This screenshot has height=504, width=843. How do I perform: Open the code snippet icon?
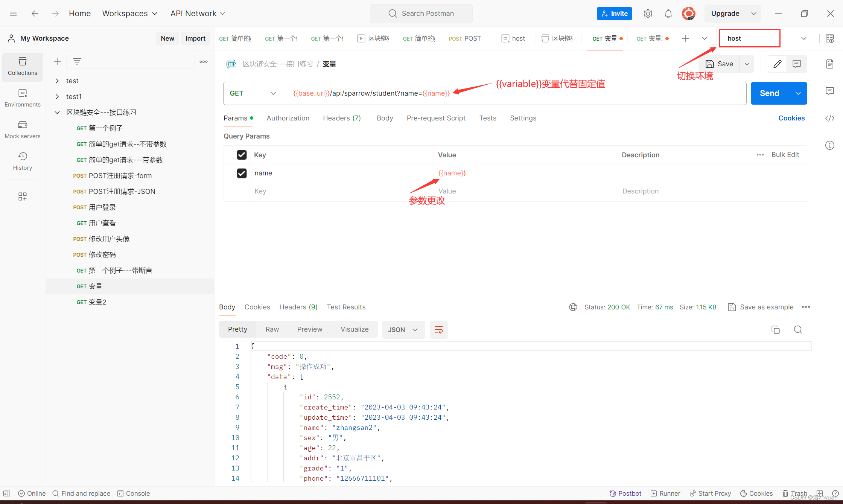coord(830,118)
